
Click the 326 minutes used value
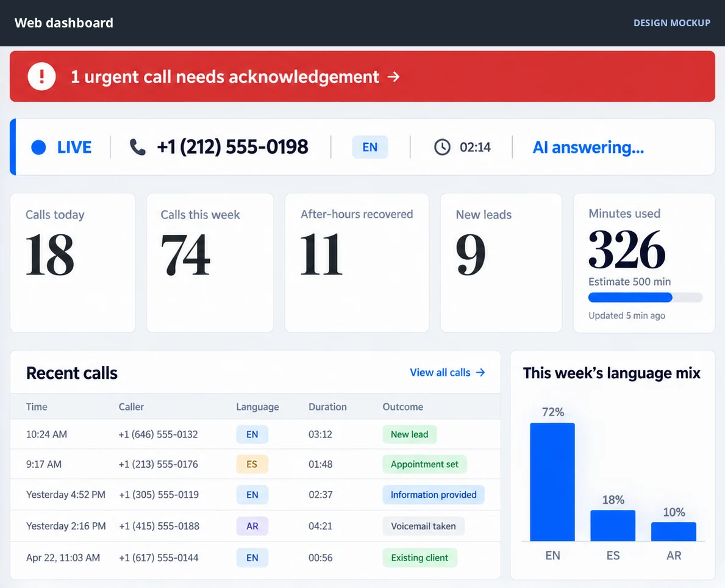click(x=627, y=250)
